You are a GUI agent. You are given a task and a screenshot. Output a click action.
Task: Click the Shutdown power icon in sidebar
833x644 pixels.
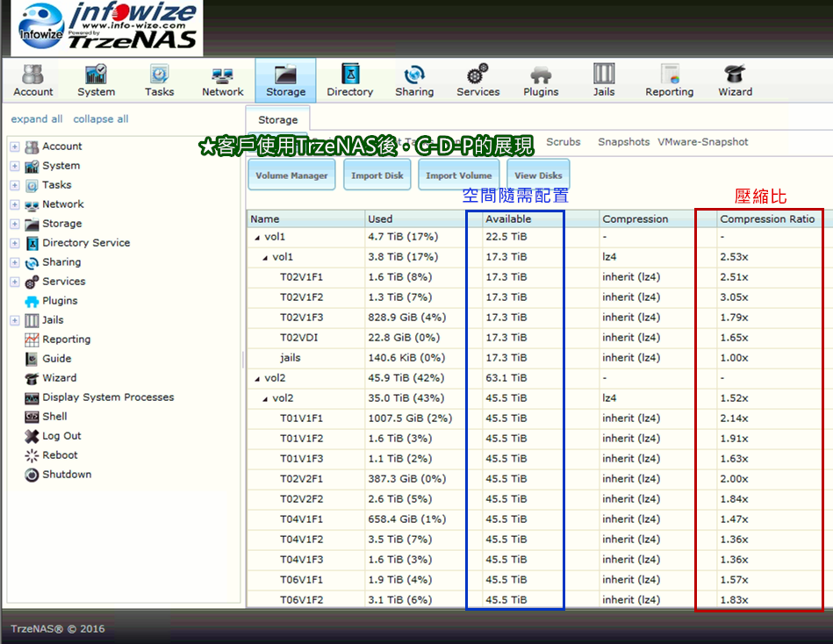click(x=32, y=475)
